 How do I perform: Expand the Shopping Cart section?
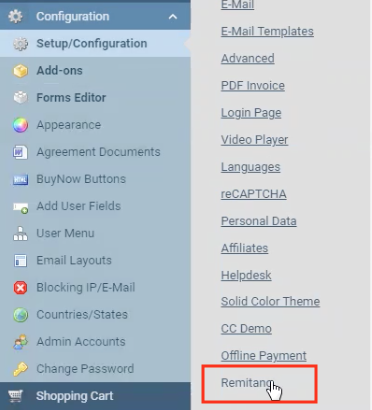click(95, 396)
